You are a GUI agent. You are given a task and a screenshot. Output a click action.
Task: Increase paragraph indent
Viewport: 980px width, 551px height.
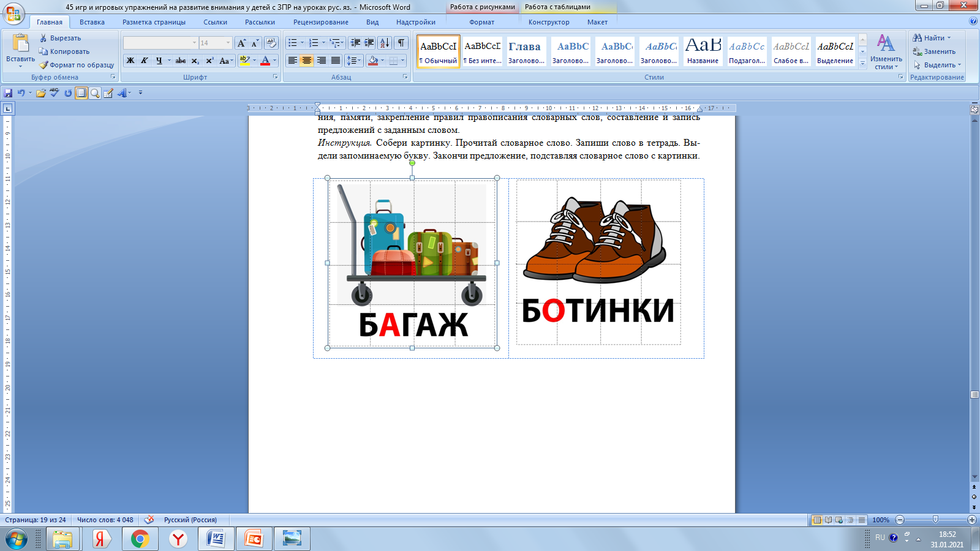(369, 43)
